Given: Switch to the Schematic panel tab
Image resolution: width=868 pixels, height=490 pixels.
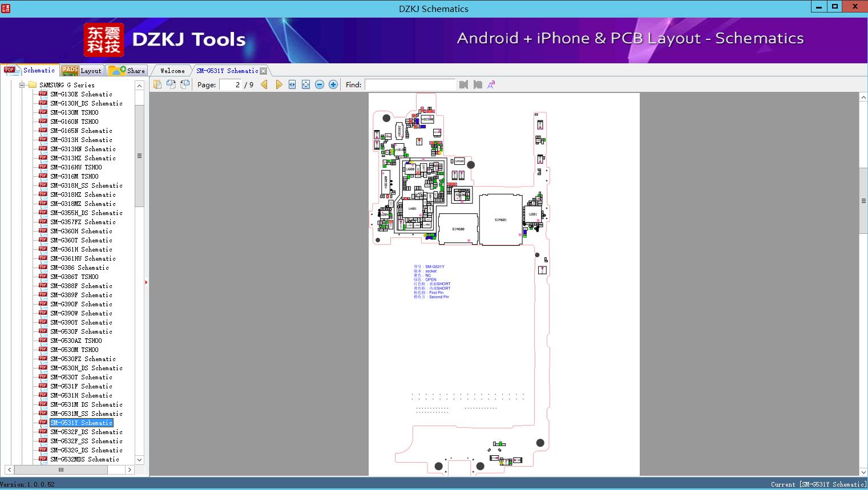Looking at the screenshot, I should pos(30,70).
